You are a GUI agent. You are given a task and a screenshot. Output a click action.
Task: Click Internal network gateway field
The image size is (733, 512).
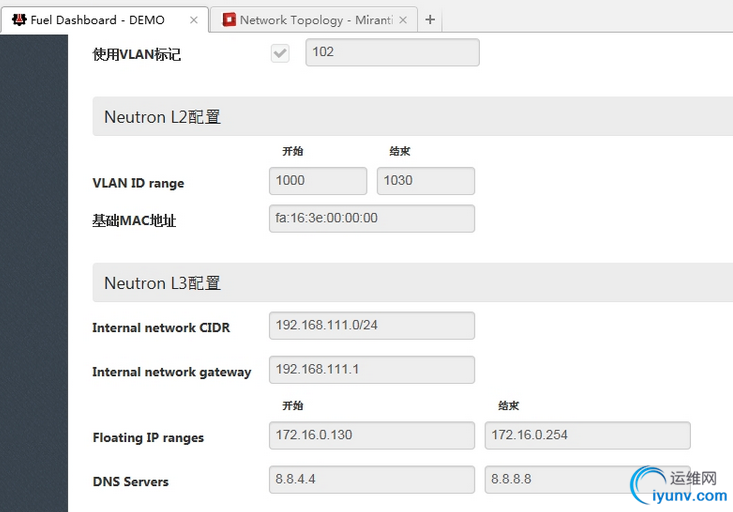coord(372,370)
